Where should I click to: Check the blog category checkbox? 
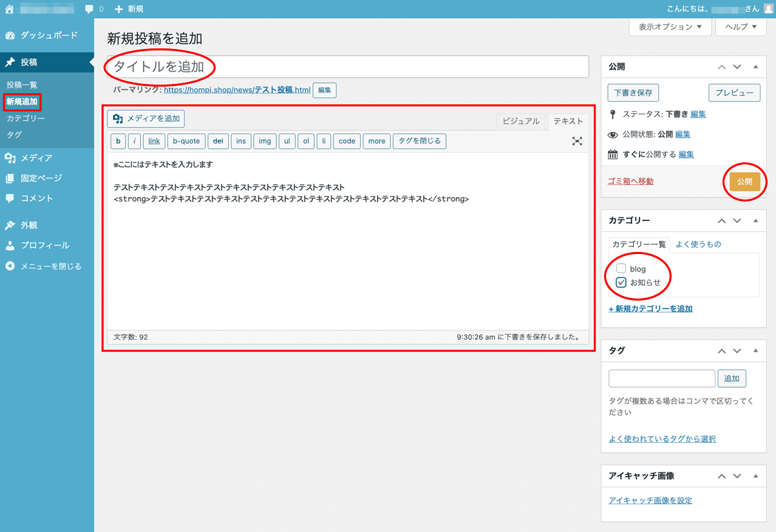pos(621,269)
